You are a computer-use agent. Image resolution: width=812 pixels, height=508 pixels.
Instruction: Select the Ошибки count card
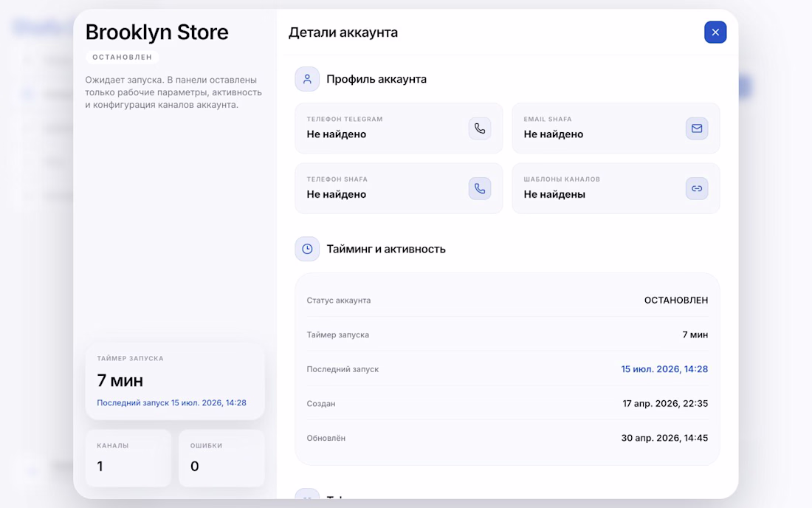pyautogui.click(x=221, y=459)
